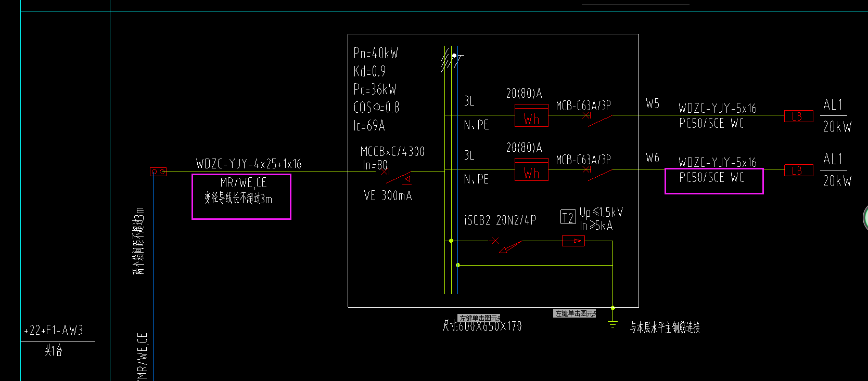Viewport: 868px width, 381px height.
Task: Click the red LB box on the W5 line
Action: point(798,116)
